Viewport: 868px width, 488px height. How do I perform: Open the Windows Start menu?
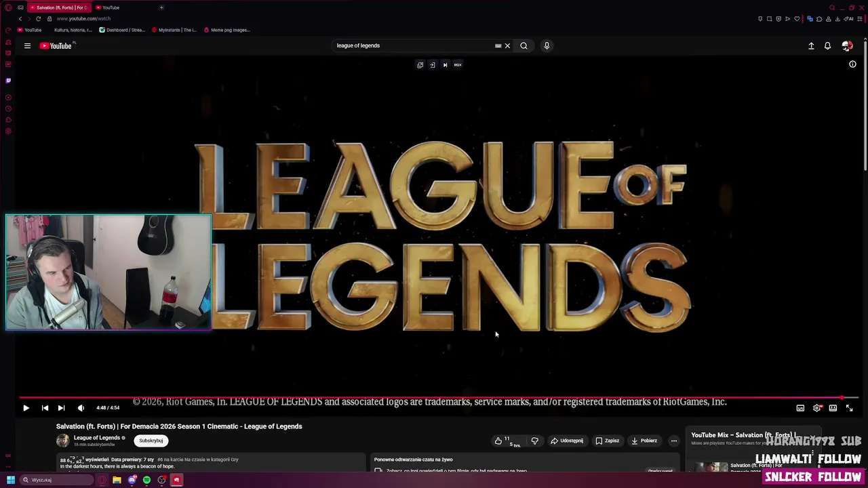[11, 480]
